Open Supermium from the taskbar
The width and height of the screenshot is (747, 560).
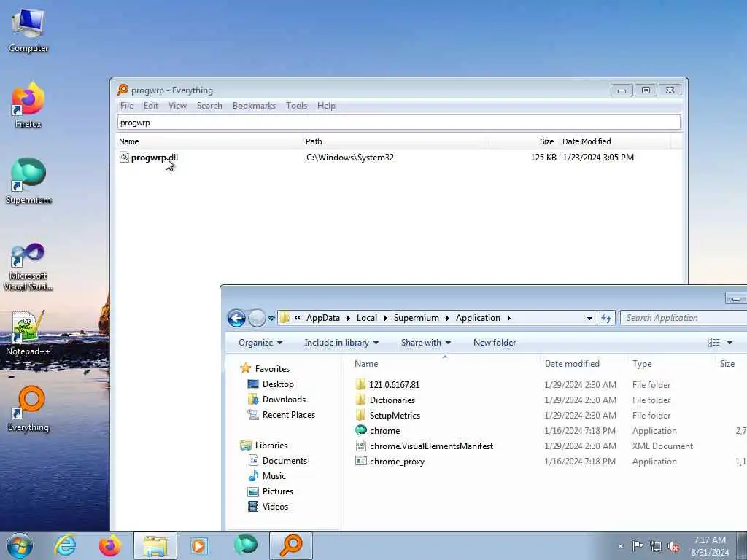coord(246,545)
